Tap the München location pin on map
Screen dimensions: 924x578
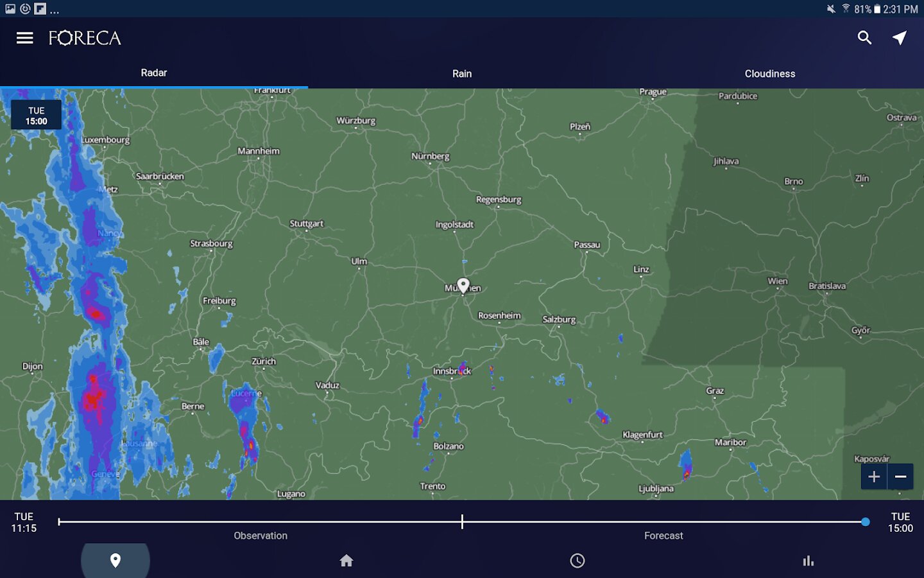463,285
